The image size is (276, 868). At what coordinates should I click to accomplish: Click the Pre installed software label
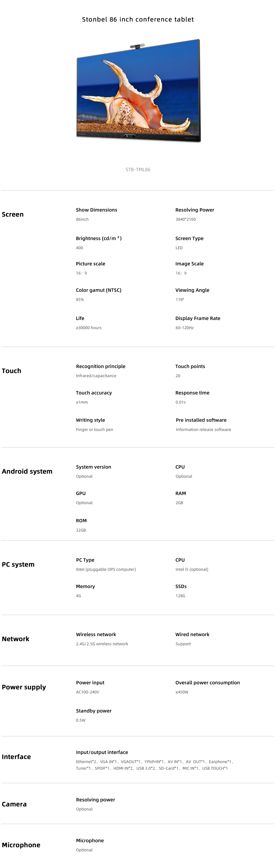coord(201,420)
